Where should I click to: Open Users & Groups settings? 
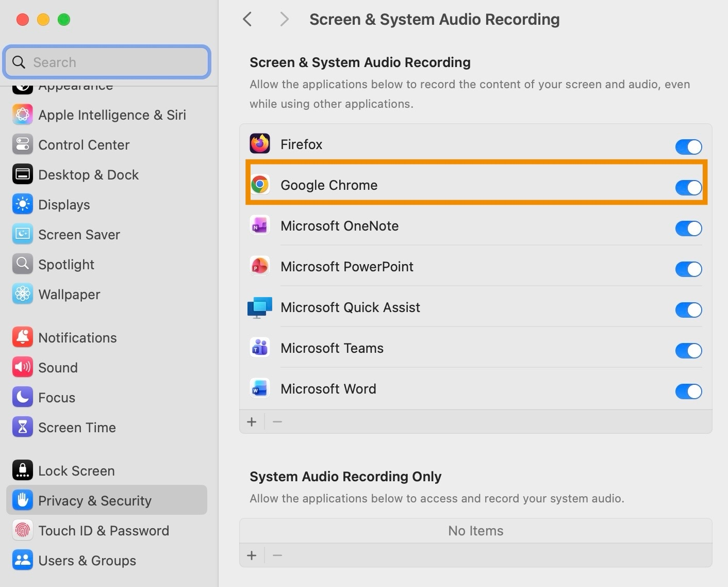(87, 561)
